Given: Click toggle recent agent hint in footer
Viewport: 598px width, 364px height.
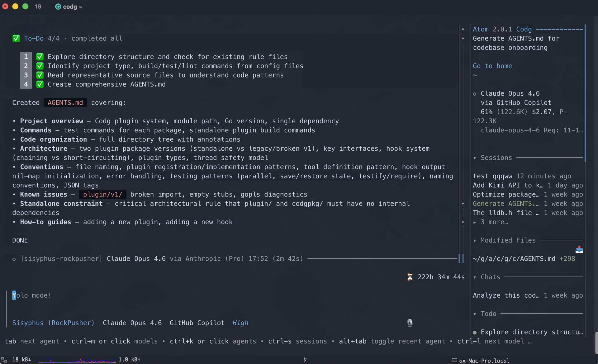Looking at the screenshot, I should tap(408, 341).
